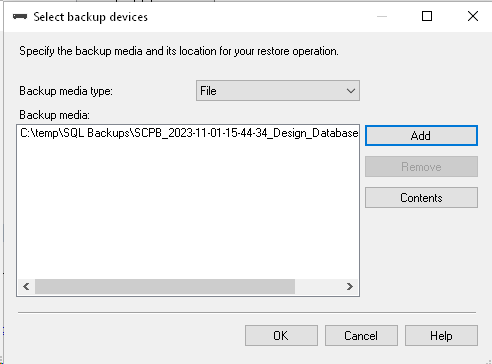
Task: Click the horizontal scrollbar thumb
Action: (165, 286)
